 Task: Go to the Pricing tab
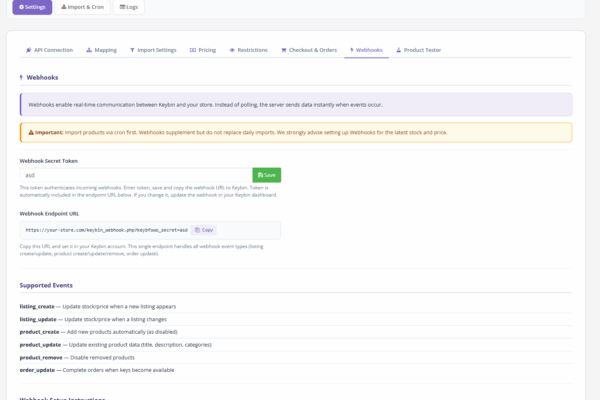click(203, 49)
